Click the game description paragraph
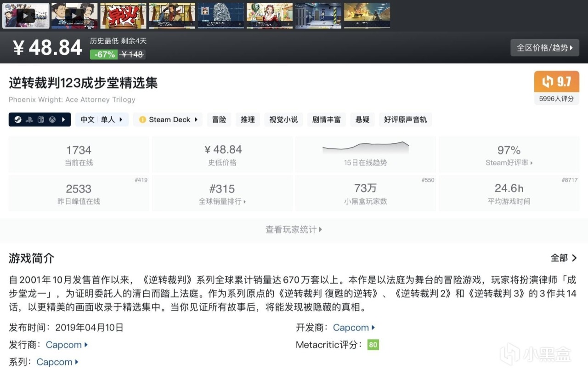Screen dimensions: 588x375 [x=293, y=293]
